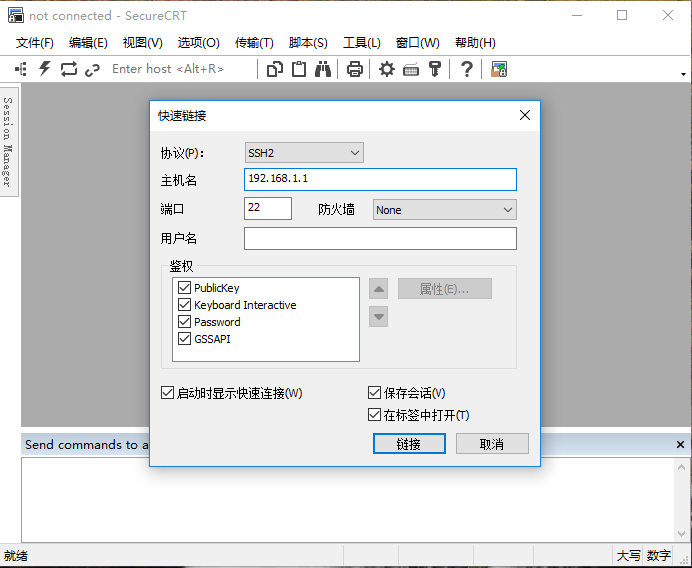Click the Reconnect arrows icon
The width and height of the screenshot is (692, 568).
(x=69, y=69)
